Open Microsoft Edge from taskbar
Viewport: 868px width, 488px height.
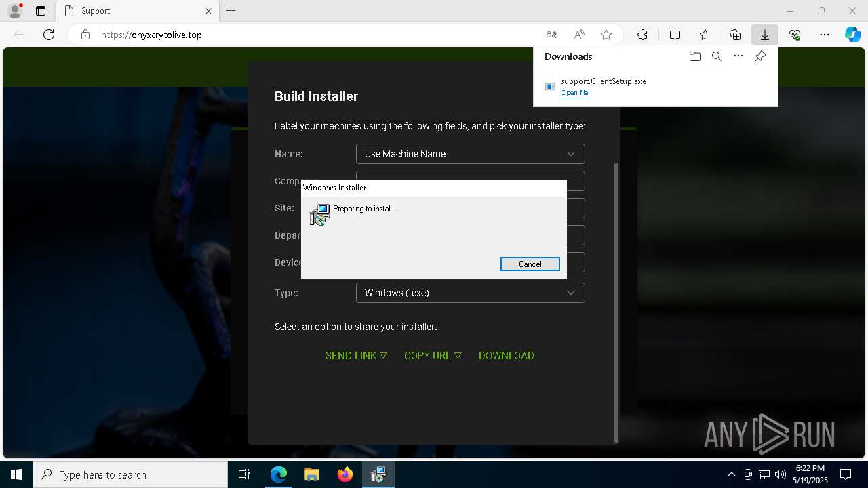pos(279,474)
